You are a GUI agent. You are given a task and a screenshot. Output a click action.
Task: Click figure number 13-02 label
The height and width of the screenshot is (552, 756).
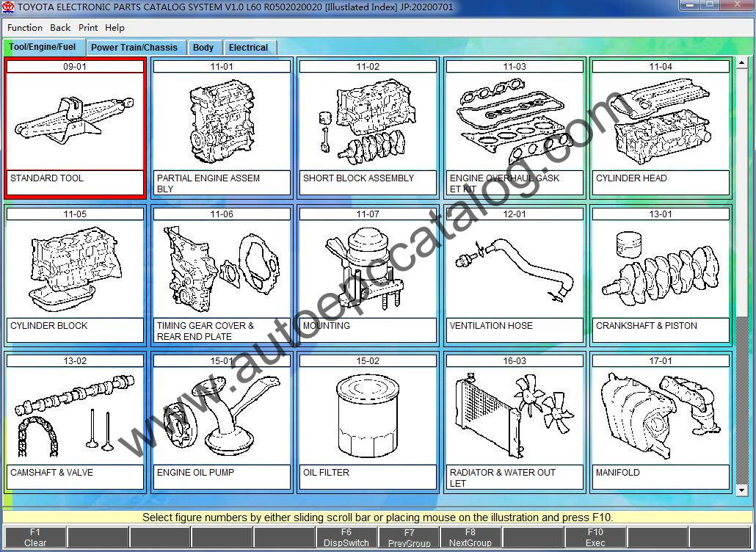(75, 361)
